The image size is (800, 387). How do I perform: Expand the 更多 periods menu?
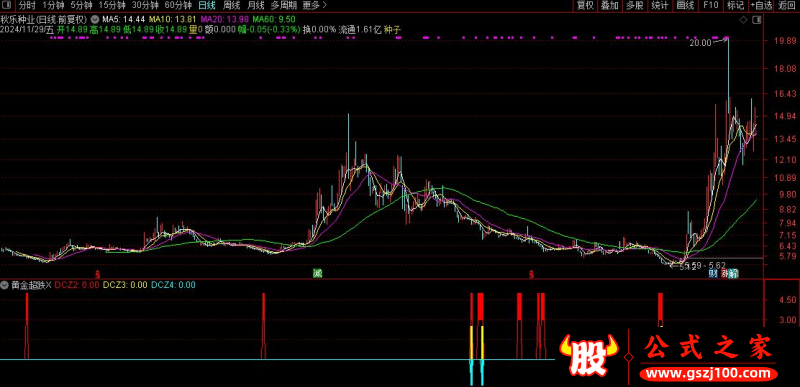(x=314, y=6)
